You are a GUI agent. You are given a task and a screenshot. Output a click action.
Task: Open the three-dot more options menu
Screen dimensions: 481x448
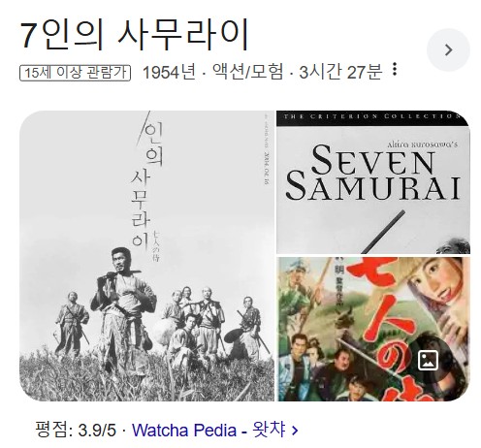(394, 70)
